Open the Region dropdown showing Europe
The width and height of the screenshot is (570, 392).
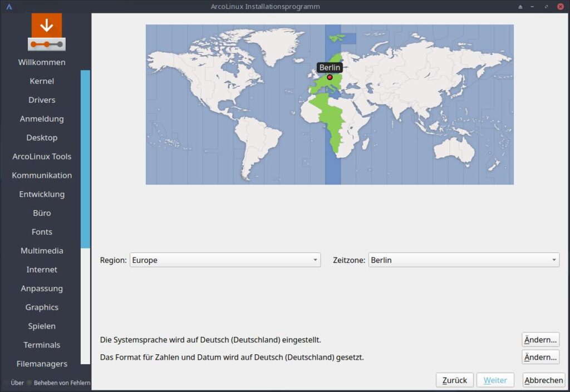(225, 260)
